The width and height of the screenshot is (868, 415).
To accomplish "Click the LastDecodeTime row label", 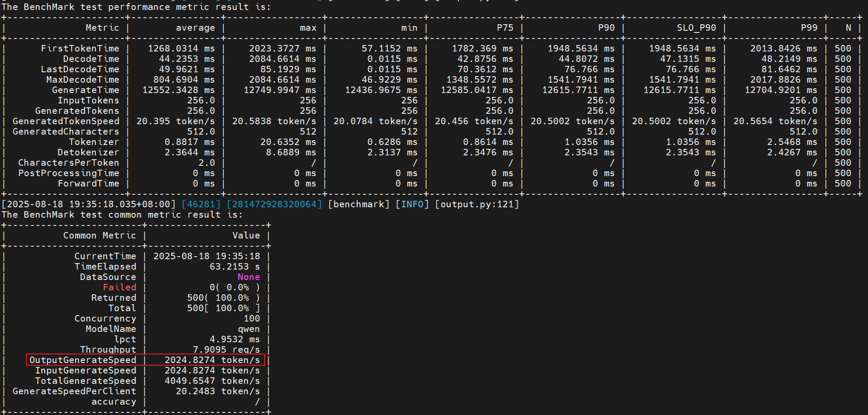I will pyautogui.click(x=80, y=69).
